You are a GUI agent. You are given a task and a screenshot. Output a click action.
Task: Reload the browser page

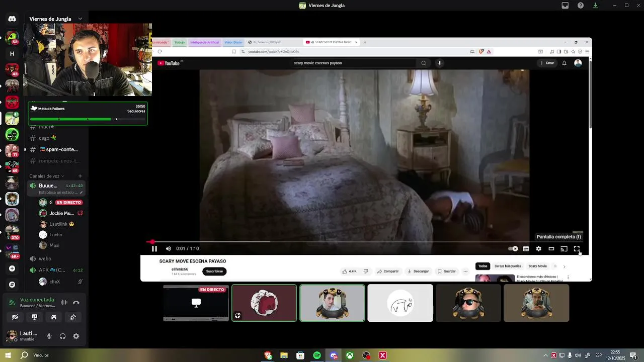[159, 51]
